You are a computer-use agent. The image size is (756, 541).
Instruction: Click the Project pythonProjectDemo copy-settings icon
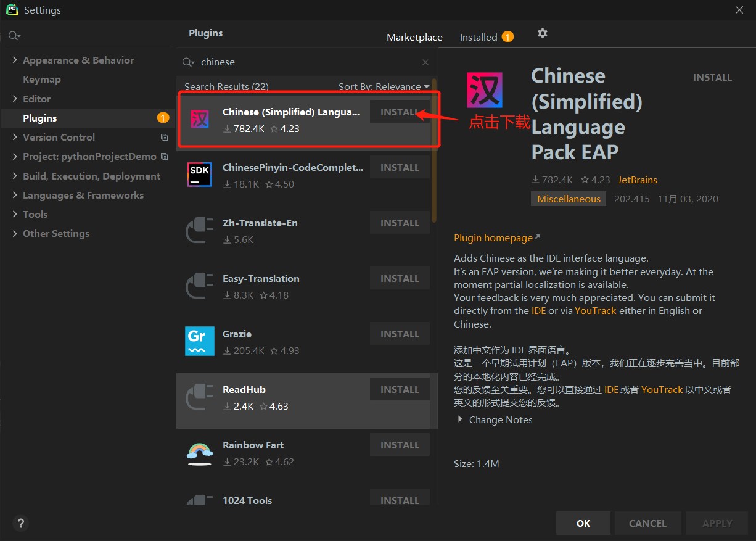164,157
